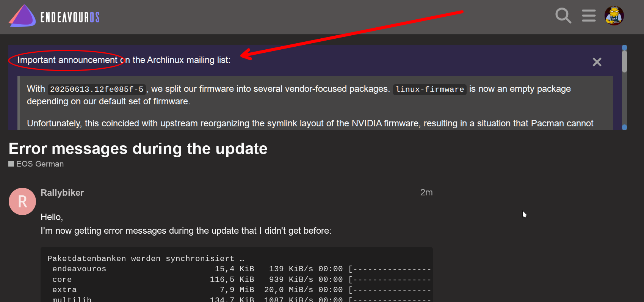Click the EndeavourOS triangle logo
The image size is (644, 302).
click(x=22, y=16)
